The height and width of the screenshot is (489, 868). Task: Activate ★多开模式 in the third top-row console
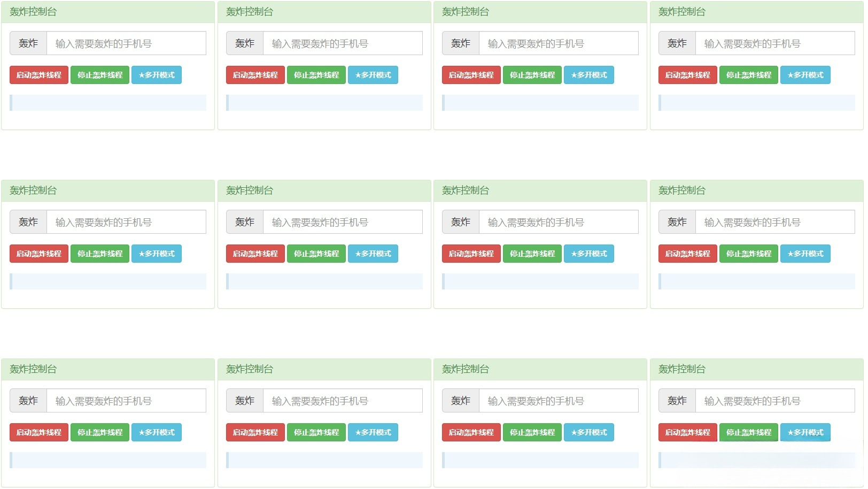(589, 75)
